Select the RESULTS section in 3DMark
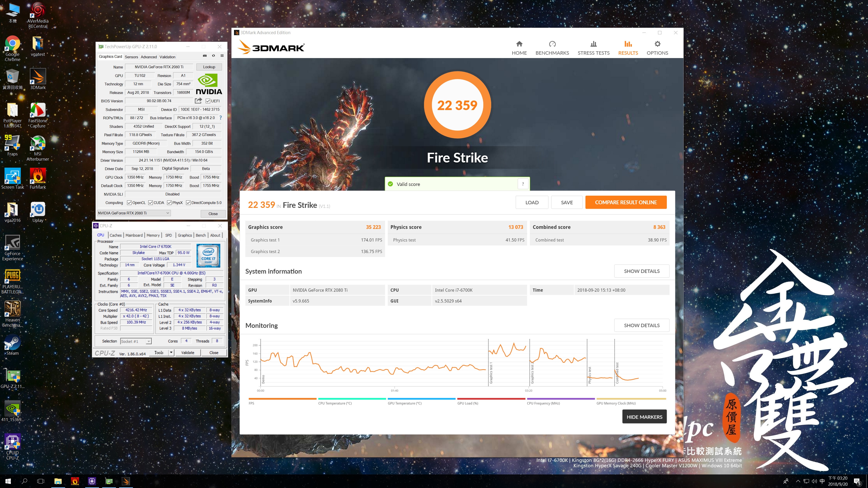Viewport: 868px width, 488px height. pos(628,48)
